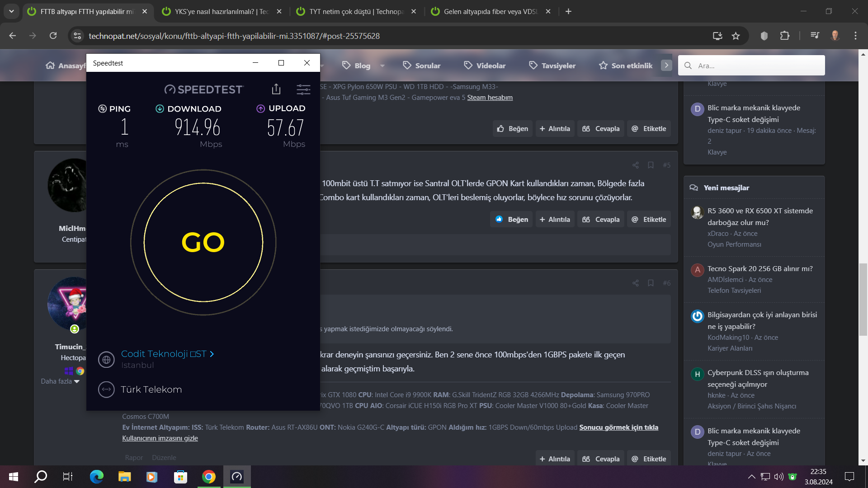Image resolution: width=868 pixels, height=488 pixels.
Task: Click Chrome bookmark star icon
Action: coord(736,36)
